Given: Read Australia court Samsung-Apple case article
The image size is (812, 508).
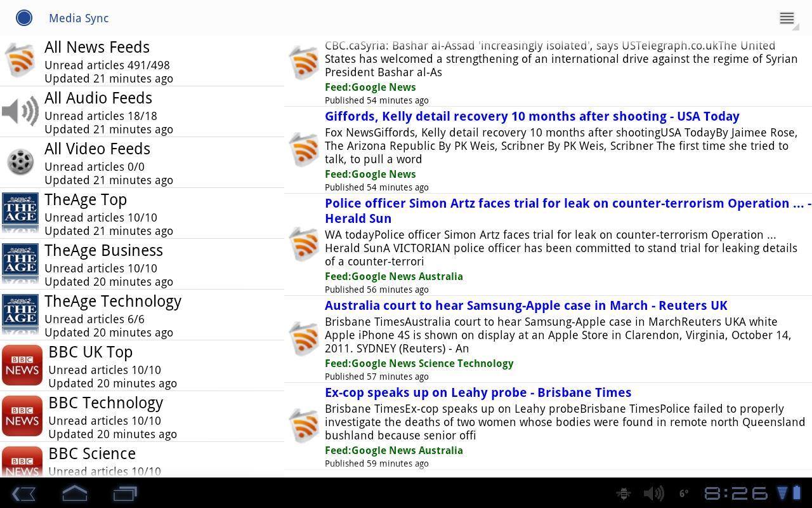Looking at the screenshot, I should click(x=526, y=305).
